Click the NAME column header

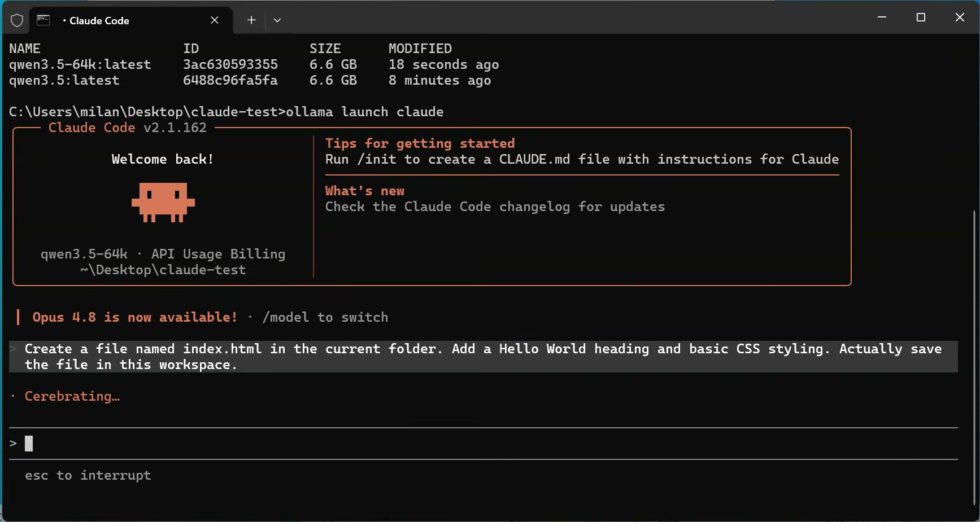point(25,49)
